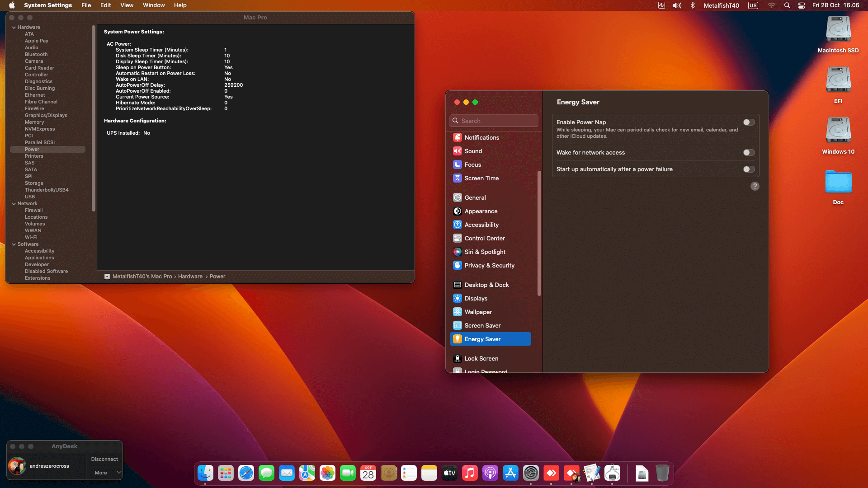
Task: Open the Window menu
Action: [153, 5]
